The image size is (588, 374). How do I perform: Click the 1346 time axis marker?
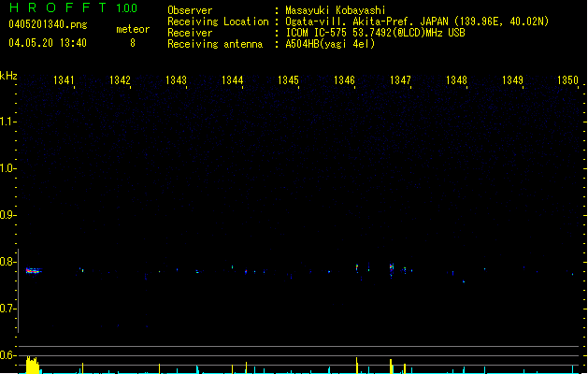344,80
